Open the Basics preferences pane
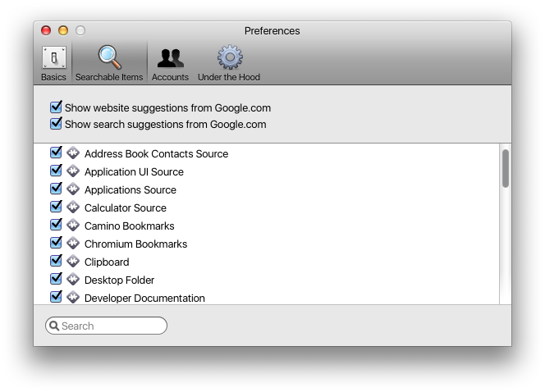The height and width of the screenshot is (392, 545). click(53, 63)
